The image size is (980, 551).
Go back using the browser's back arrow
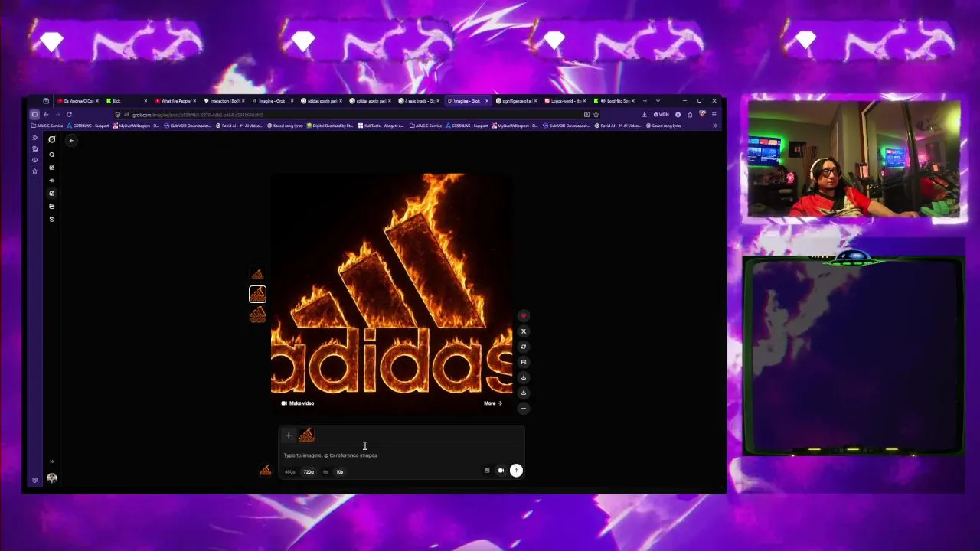coord(46,115)
